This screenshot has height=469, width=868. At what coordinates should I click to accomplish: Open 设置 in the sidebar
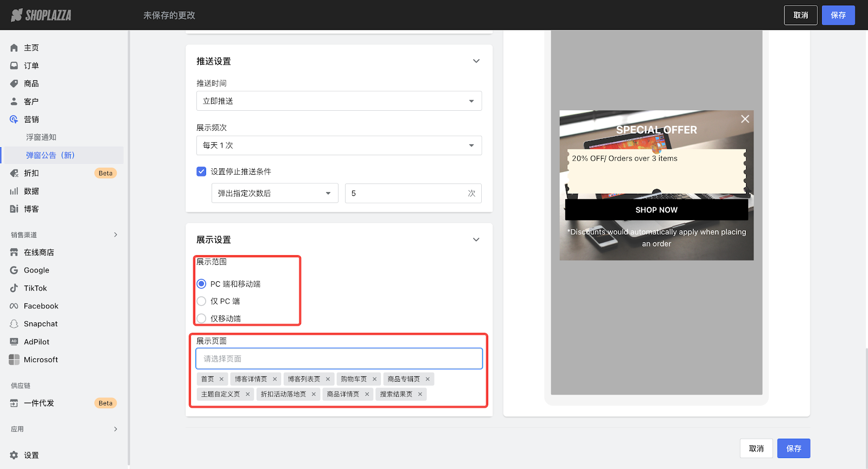(31, 455)
